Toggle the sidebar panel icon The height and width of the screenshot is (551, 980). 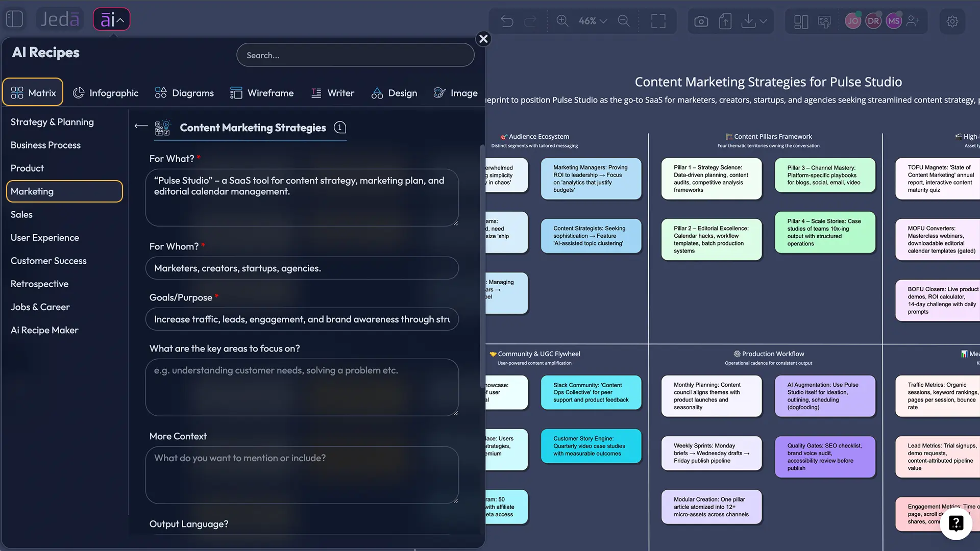14,19
